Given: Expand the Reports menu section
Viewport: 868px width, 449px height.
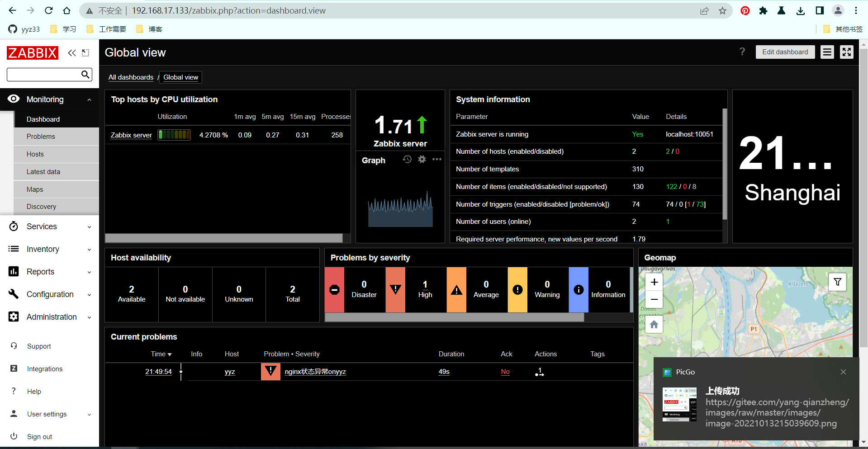Looking at the screenshot, I should (89, 272).
